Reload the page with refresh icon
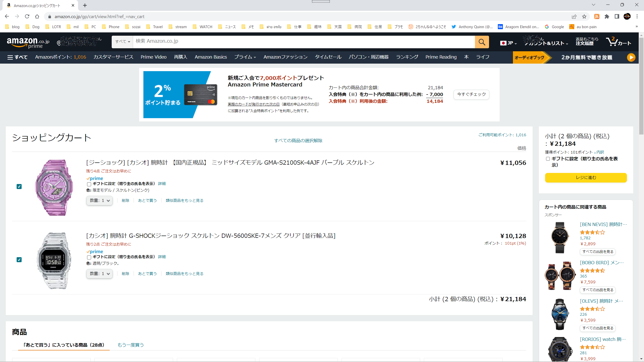Viewport: 644px width, 362px height. pyautogui.click(x=27, y=16)
